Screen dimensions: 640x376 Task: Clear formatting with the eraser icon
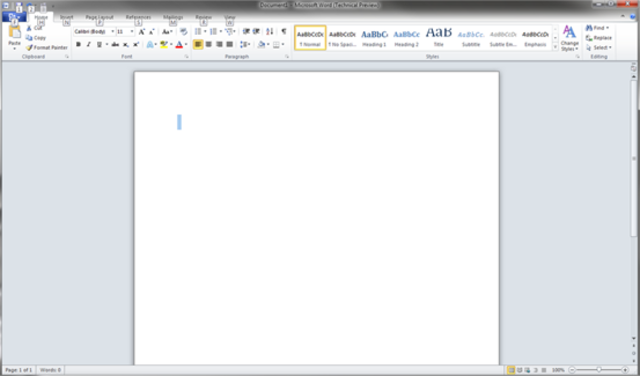[x=184, y=31]
